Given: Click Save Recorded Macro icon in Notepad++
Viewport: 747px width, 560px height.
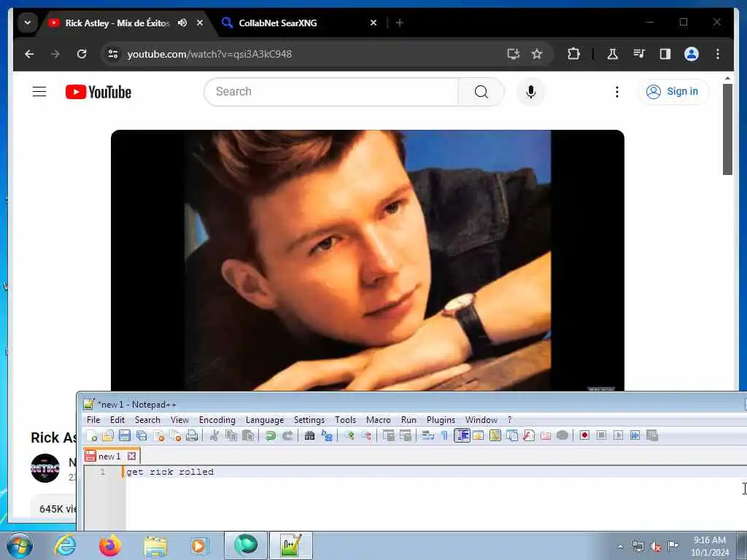Looking at the screenshot, I should point(651,435).
